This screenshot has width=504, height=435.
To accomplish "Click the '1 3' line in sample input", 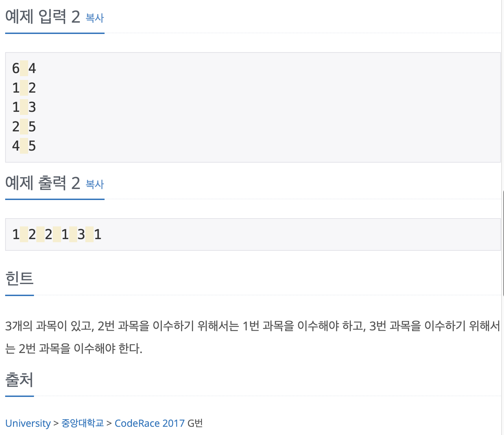I will click(x=24, y=107).
